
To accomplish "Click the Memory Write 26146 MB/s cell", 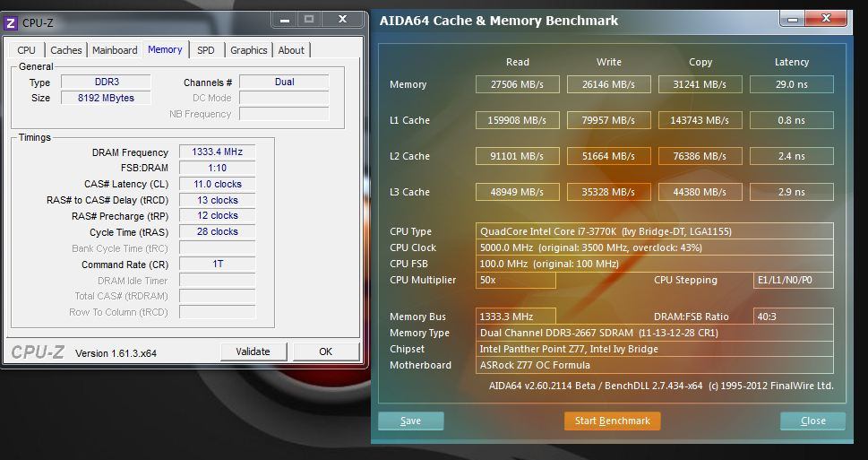I will click(x=609, y=84).
